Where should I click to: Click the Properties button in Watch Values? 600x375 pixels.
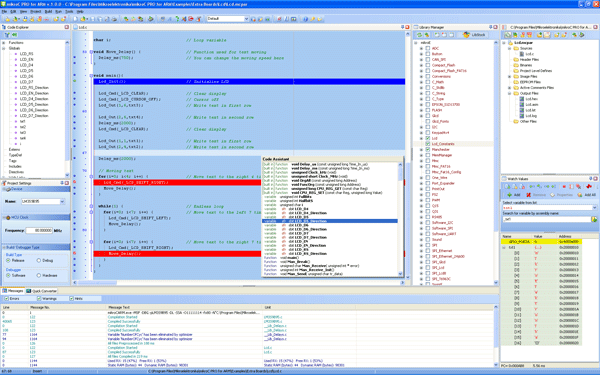coord(561,195)
